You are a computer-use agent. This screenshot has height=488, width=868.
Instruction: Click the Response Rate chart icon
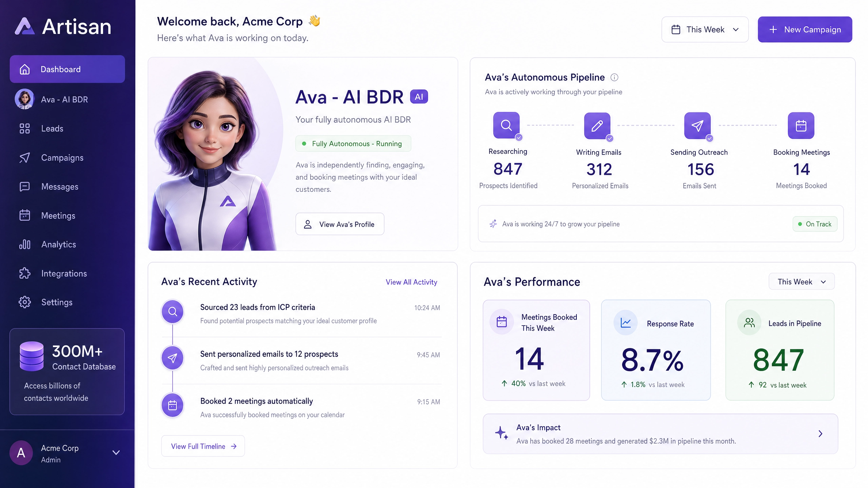(x=626, y=323)
